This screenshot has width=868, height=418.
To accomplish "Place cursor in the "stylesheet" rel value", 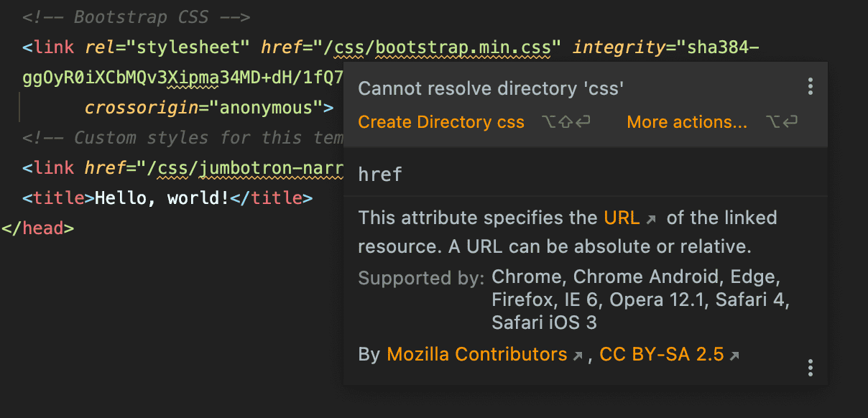I will pyautogui.click(x=188, y=48).
